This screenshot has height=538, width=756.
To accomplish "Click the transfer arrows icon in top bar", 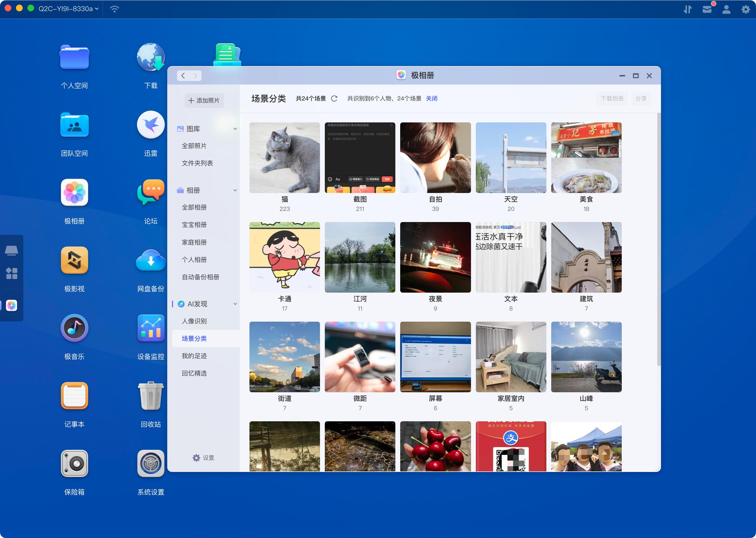I will 688,9.
